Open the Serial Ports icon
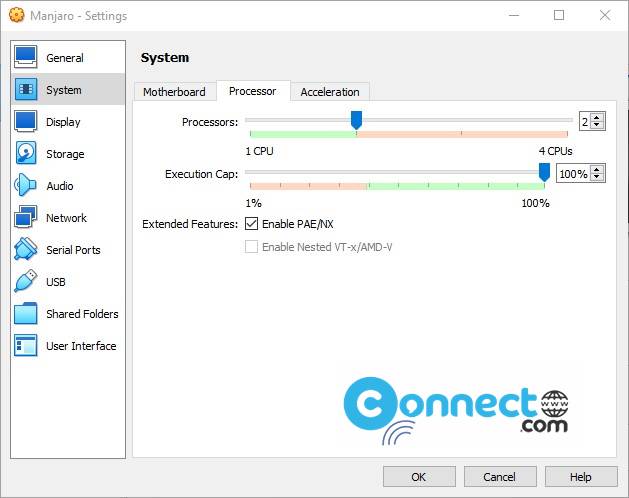The image size is (629, 498). click(x=26, y=250)
